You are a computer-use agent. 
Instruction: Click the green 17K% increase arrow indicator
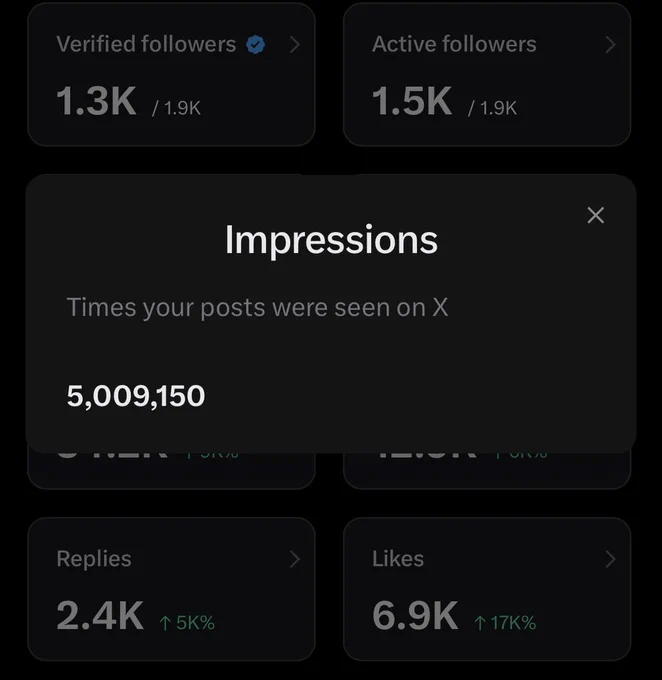505,623
